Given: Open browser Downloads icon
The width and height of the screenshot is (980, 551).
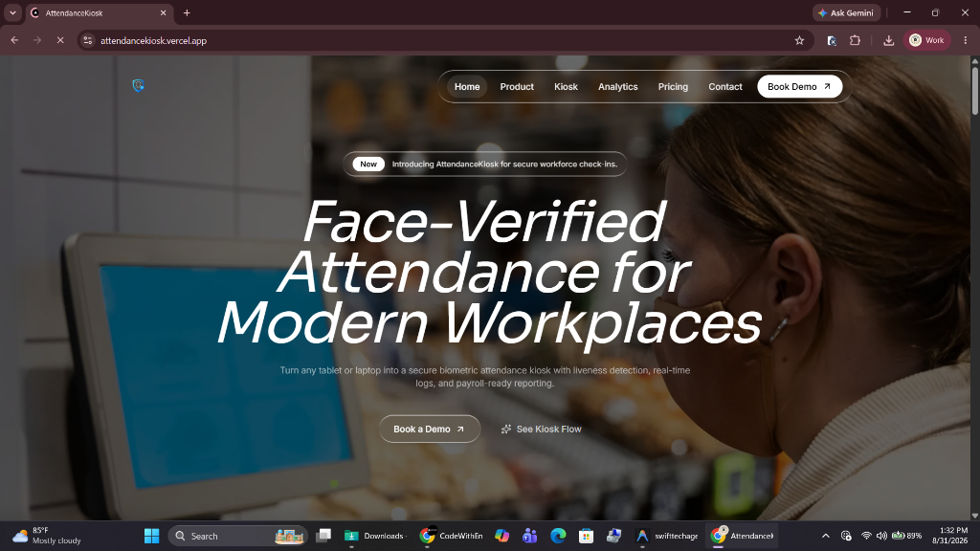Looking at the screenshot, I should pyautogui.click(x=888, y=40).
